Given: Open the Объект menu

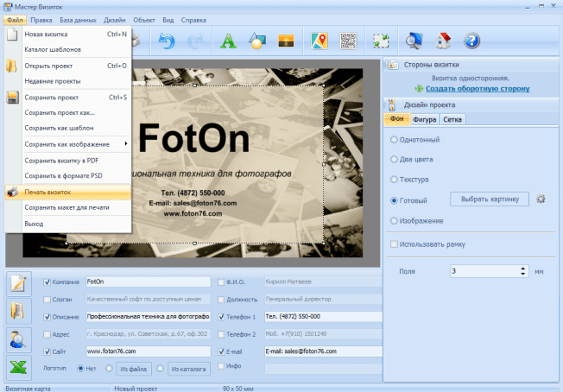Looking at the screenshot, I should coord(144,20).
